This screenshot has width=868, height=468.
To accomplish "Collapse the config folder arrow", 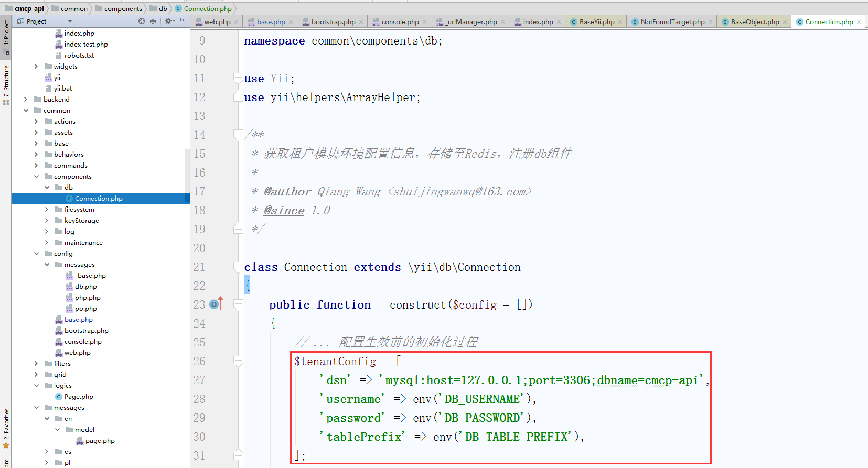I will 36,254.
